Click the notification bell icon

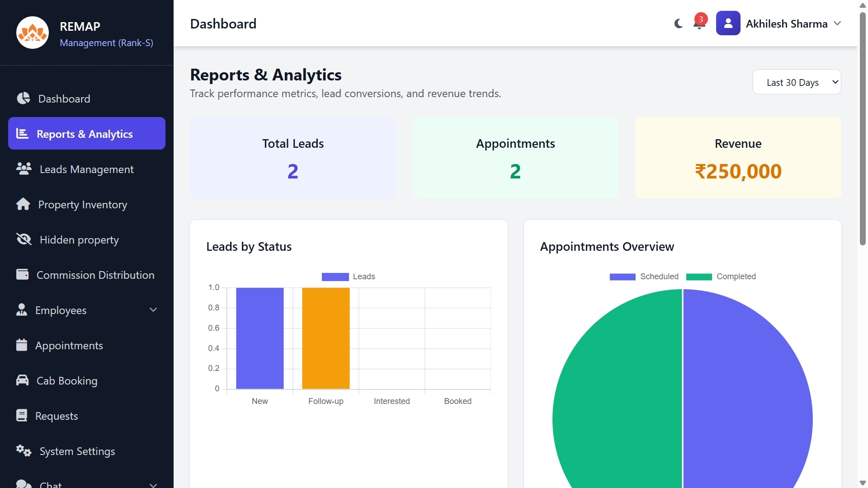(x=698, y=24)
